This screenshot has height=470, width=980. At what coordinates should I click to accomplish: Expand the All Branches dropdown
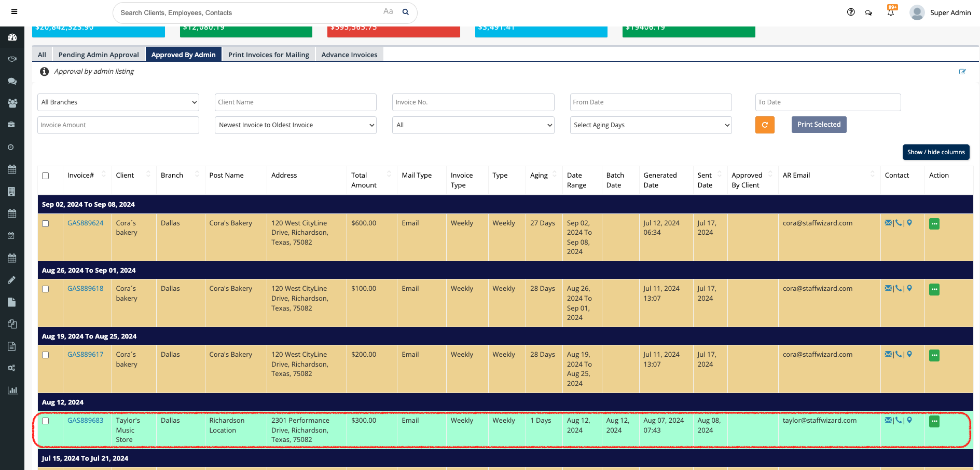[118, 102]
